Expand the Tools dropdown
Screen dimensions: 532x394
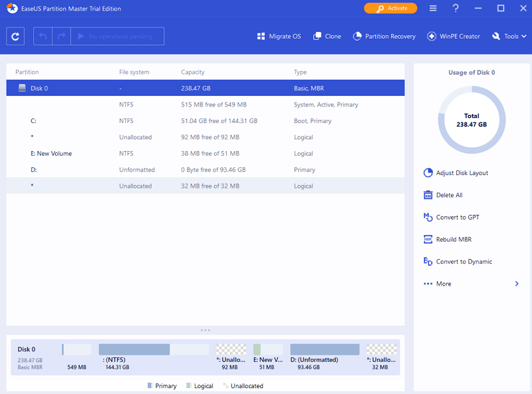509,37
